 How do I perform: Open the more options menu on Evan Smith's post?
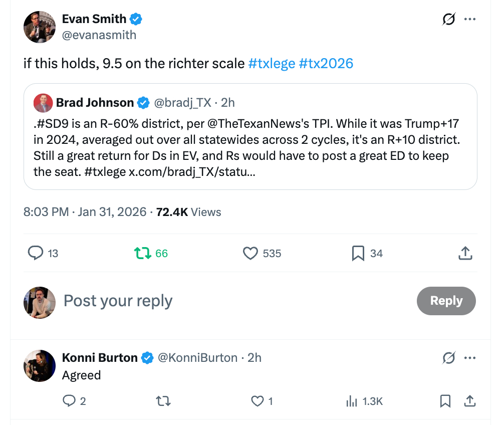tap(469, 20)
